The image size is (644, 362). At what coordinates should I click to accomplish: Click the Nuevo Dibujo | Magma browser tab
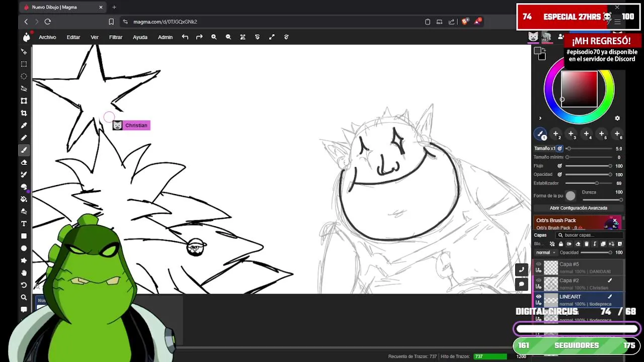63,7
